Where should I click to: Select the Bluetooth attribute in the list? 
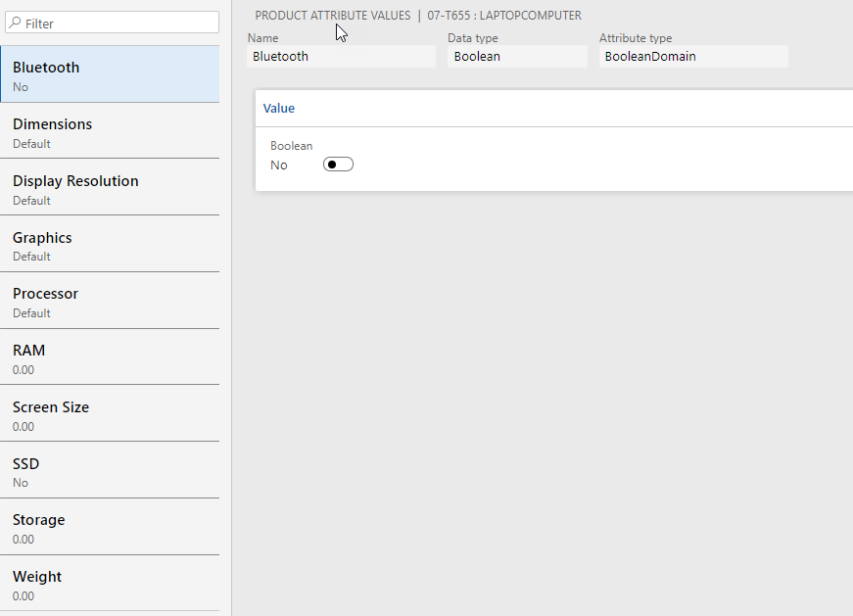(109, 75)
